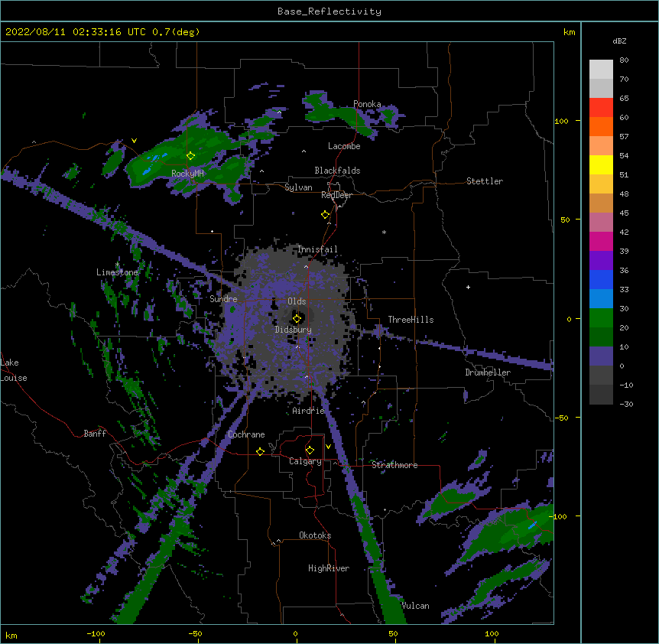
Task: Click the Okotoks town label
Action: 315,535
